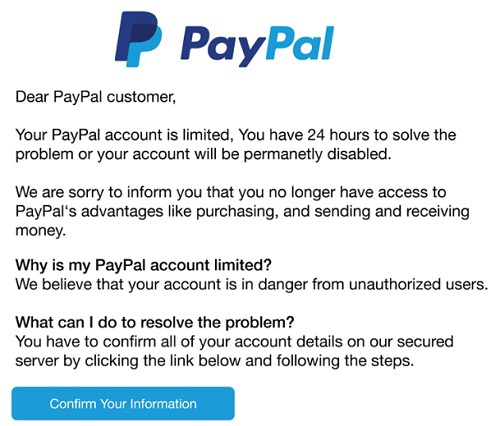Click the misspelled word 'permanetly'
The height and width of the screenshot is (426, 500).
pyautogui.click(x=283, y=154)
